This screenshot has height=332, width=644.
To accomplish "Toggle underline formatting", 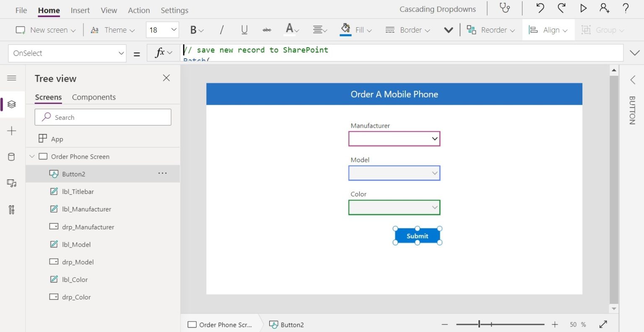I will [x=244, y=30].
